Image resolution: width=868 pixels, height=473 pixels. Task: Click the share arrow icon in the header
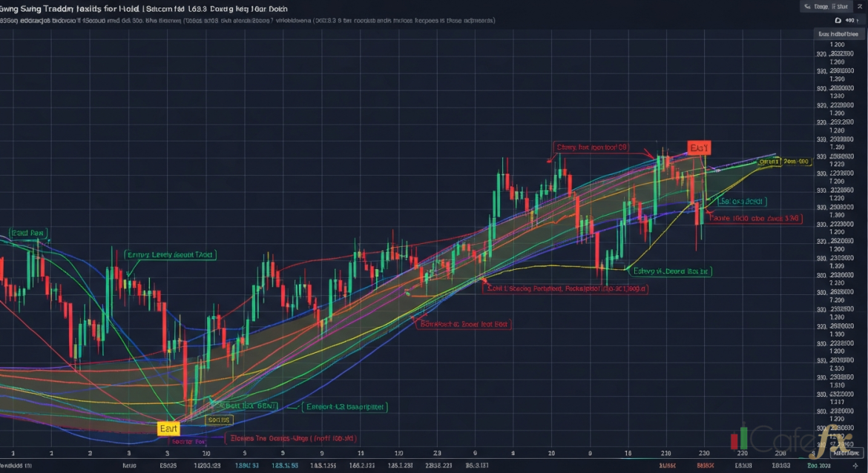pos(807,7)
